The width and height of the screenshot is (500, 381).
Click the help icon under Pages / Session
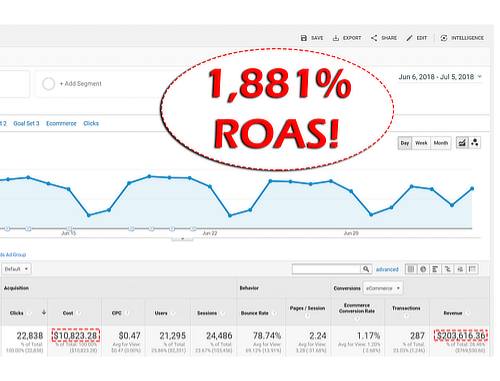[307, 315]
